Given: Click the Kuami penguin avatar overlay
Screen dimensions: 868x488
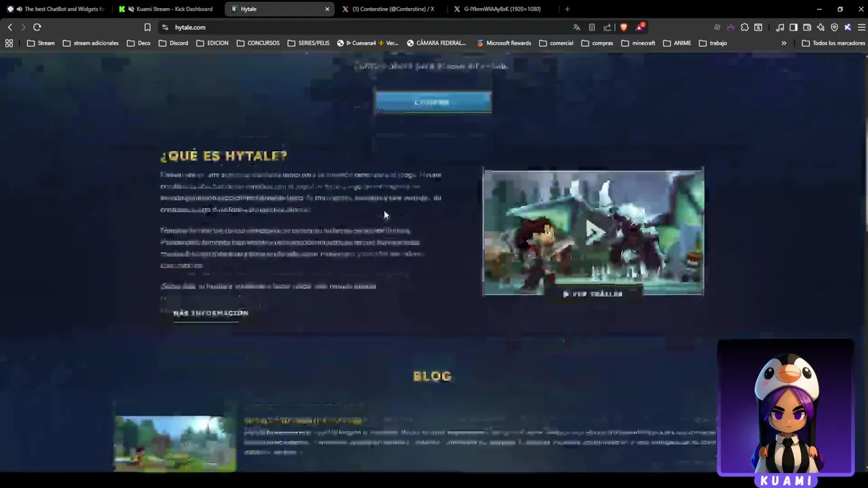Looking at the screenshot, I should (x=786, y=413).
